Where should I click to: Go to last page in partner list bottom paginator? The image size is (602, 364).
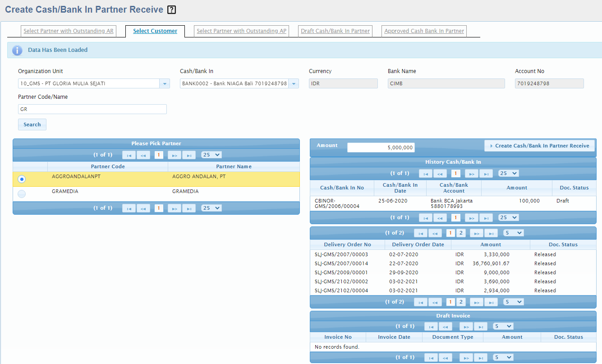[x=189, y=208]
